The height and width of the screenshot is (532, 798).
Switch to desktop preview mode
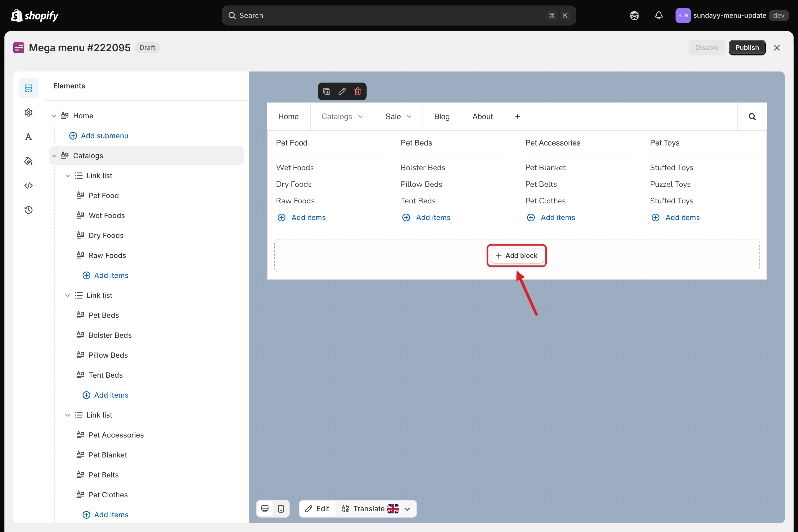coord(265,509)
